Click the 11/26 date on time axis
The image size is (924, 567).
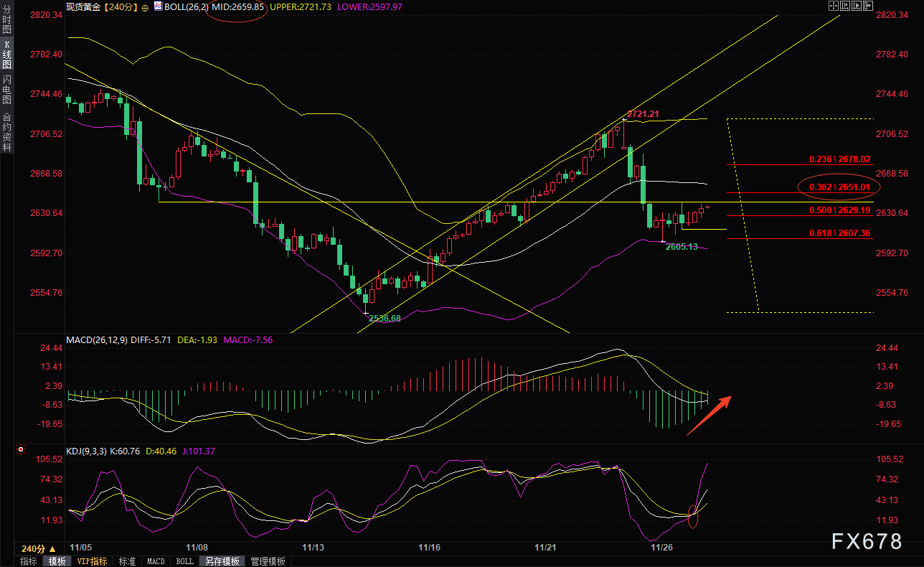point(661,548)
